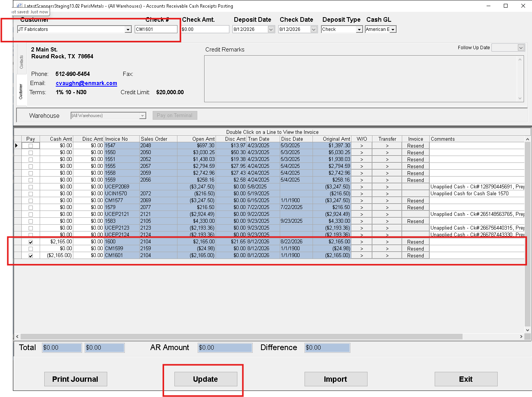The image size is (532, 397).
Task: Uncheck the Pay checkbox for invoice 1600
Action: [31, 242]
